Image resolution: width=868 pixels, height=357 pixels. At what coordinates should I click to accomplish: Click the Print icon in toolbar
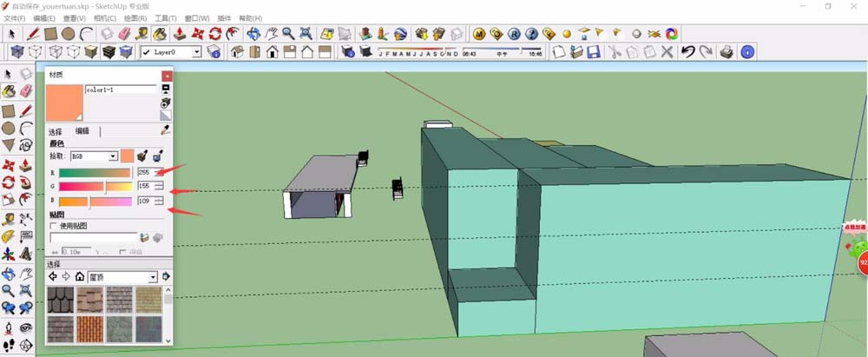(727, 52)
